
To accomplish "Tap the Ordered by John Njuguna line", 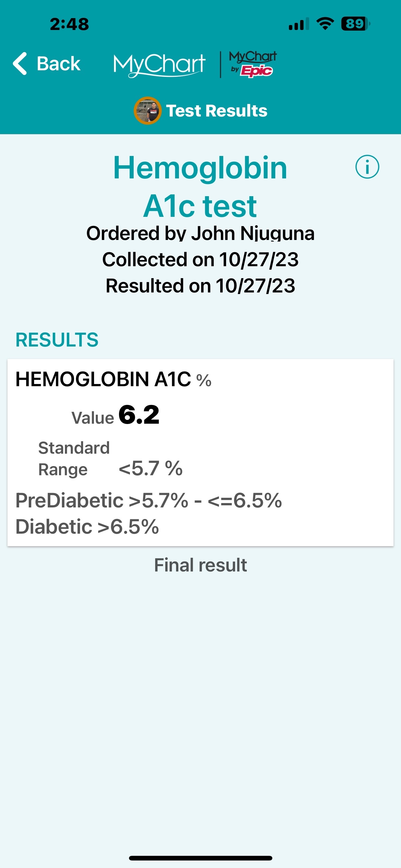I will 200,233.
